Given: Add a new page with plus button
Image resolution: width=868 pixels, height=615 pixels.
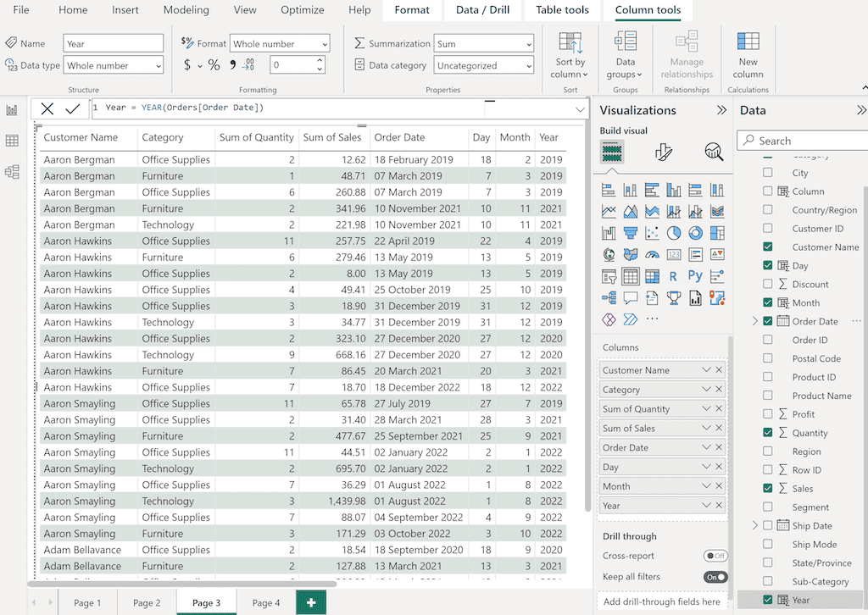Looking at the screenshot, I should pyautogui.click(x=311, y=602).
